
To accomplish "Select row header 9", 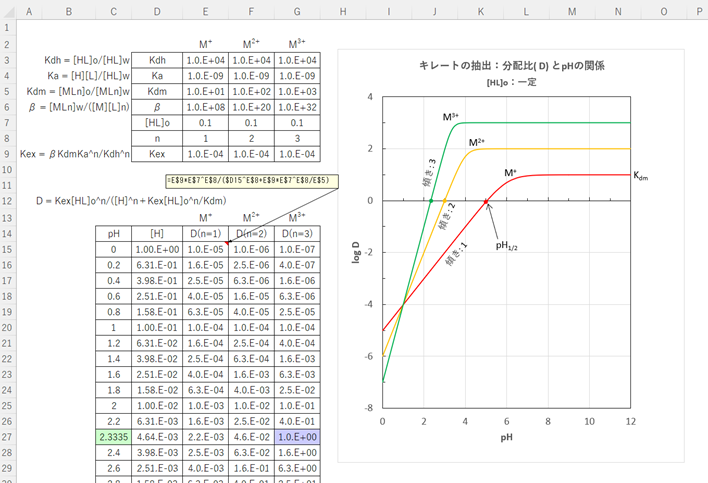I will (x=7, y=154).
